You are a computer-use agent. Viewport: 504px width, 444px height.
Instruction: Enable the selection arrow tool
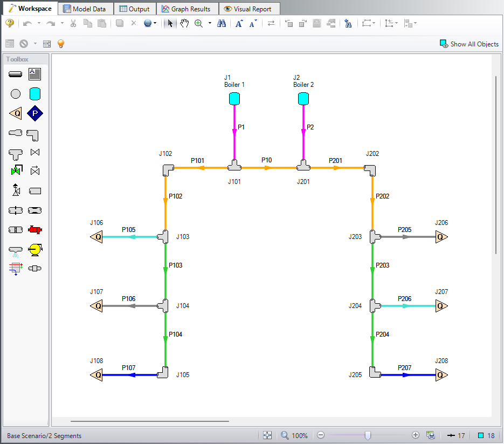(x=169, y=23)
